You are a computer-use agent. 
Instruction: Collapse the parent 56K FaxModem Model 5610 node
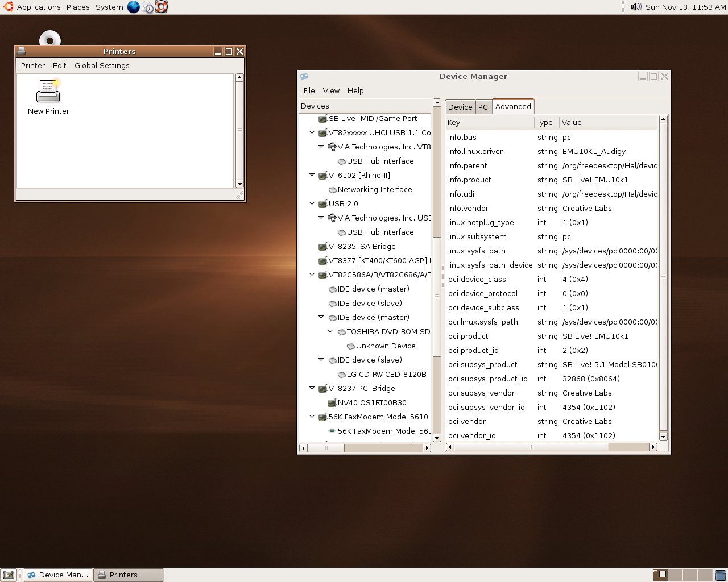(x=312, y=417)
